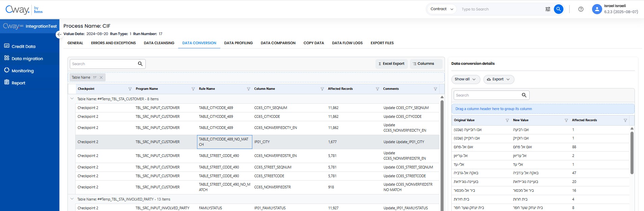
Task: Open filter for Affected Records column
Action: click(377, 89)
